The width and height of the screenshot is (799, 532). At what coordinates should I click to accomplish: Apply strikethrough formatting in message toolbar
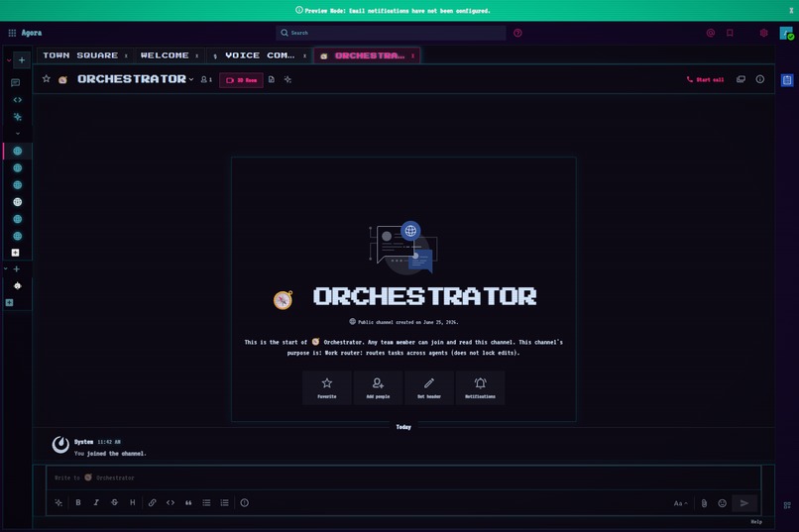[114, 502]
